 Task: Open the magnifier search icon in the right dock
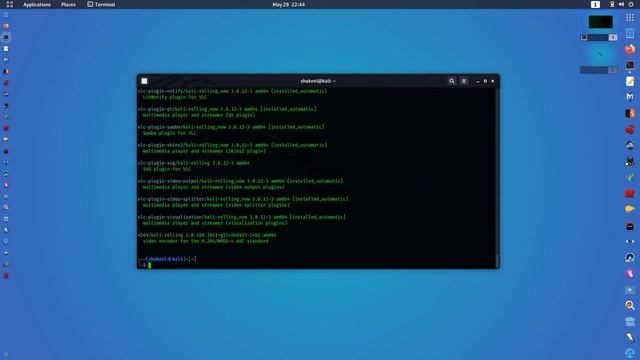pos(630,305)
